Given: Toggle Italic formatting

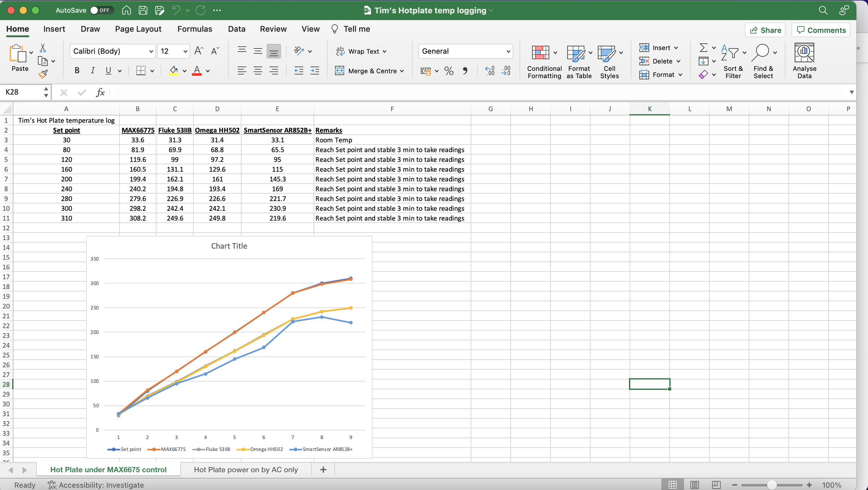Looking at the screenshot, I should pos(93,71).
